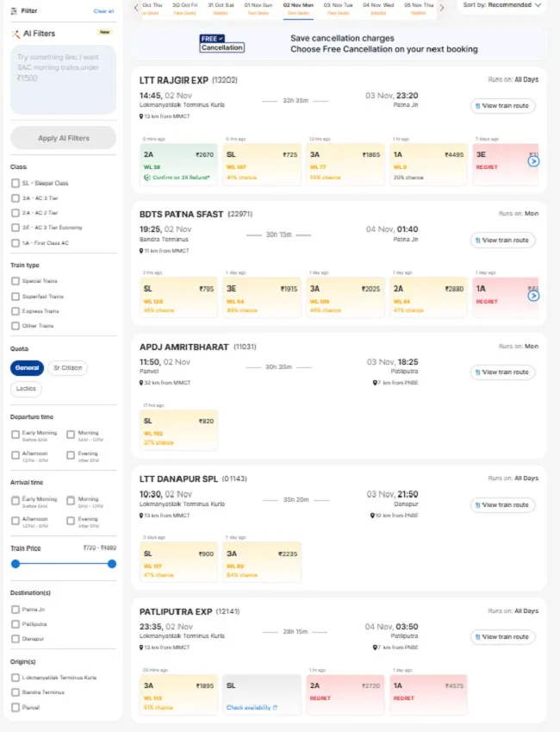Viewport: 560px width, 732px height.
Task: Click location pin under Bandra Terminus
Action: 141,251
